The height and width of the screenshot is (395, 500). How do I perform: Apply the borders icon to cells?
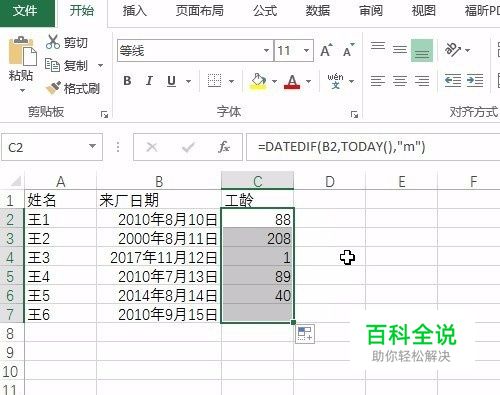pyautogui.click(x=214, y=81)
